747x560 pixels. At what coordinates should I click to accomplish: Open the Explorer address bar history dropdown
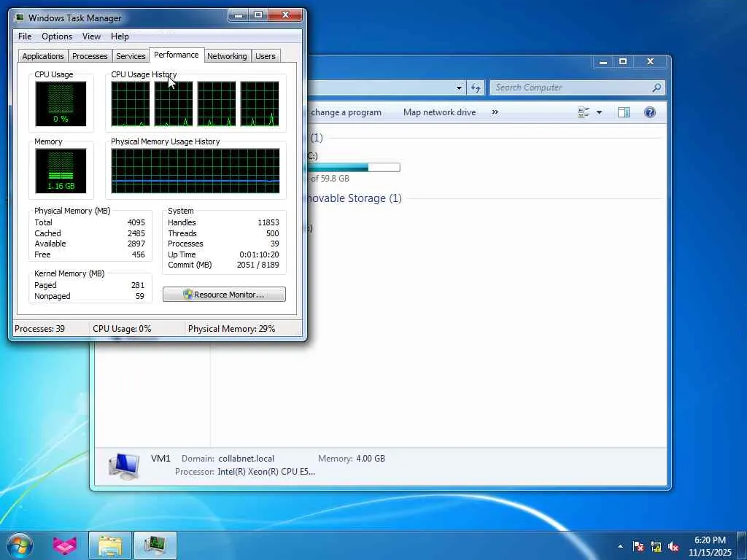[x=459, y=87]
